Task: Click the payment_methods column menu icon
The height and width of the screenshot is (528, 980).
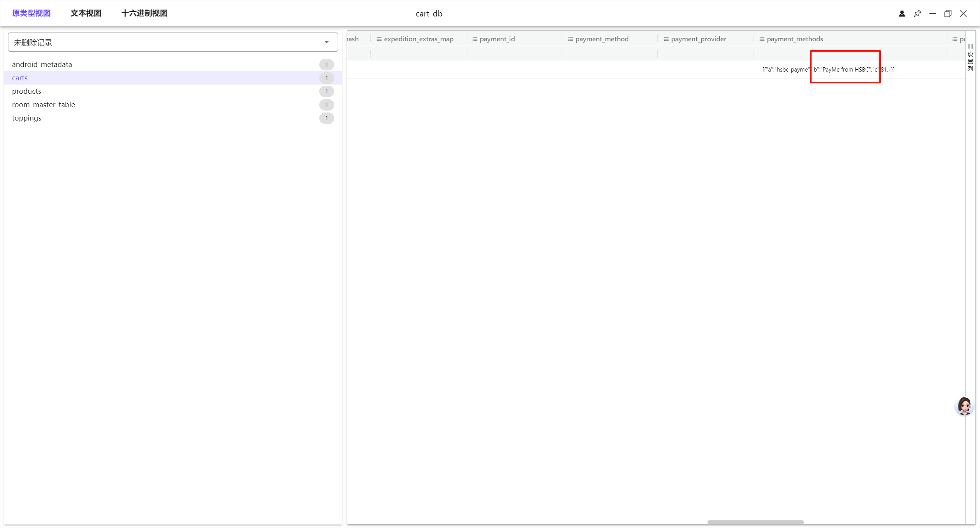Action: (762, 39)
